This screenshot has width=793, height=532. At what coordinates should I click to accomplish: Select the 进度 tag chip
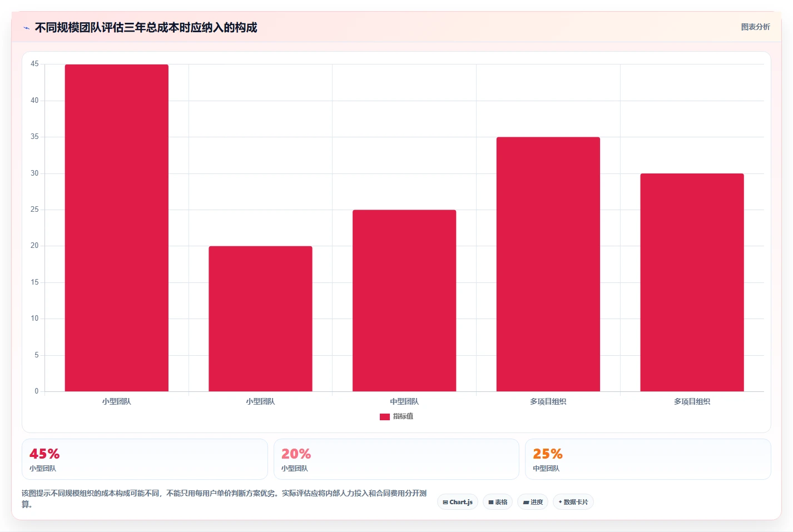(533, 502)
